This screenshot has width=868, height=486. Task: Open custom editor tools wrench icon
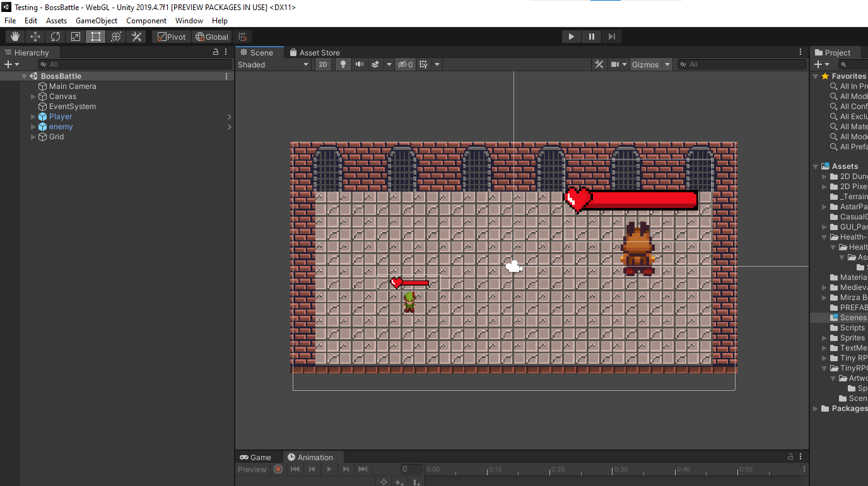click(x=136, y=37)
